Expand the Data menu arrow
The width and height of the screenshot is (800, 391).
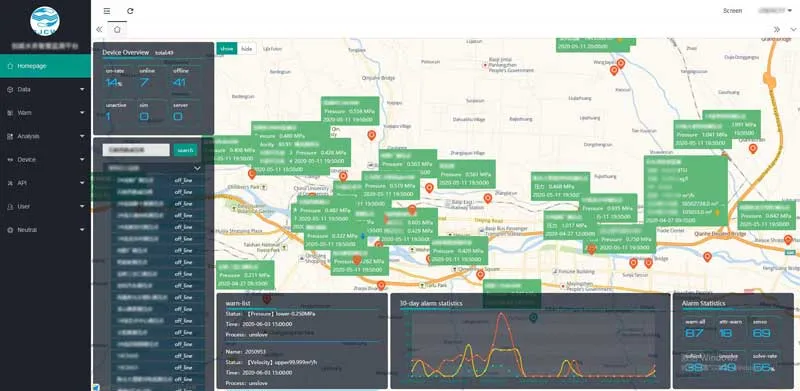coord(82,89)
